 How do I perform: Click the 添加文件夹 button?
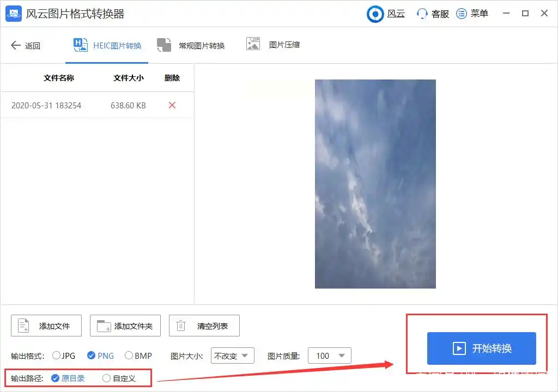point(125,326)
